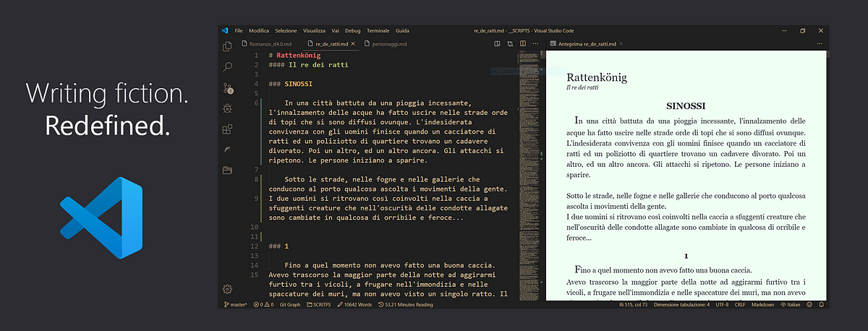Open Source Control view with badge
The height and width of the screenshot is (331, 868).
(227, 88)
